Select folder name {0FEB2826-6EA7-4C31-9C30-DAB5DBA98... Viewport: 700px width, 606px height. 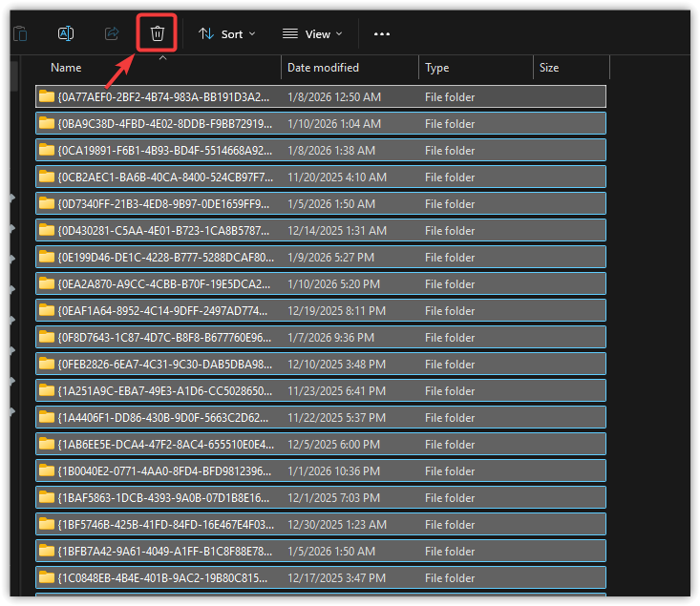tap(164, 365)
